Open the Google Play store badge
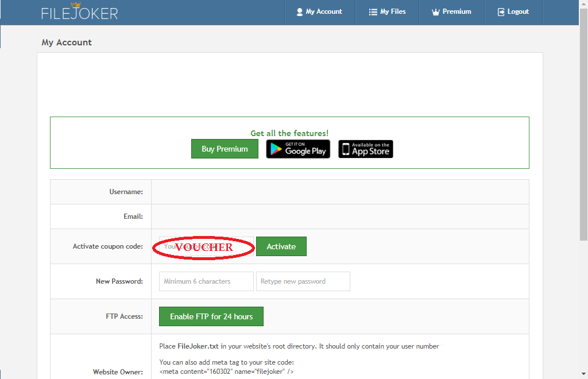 pos(298,149)
